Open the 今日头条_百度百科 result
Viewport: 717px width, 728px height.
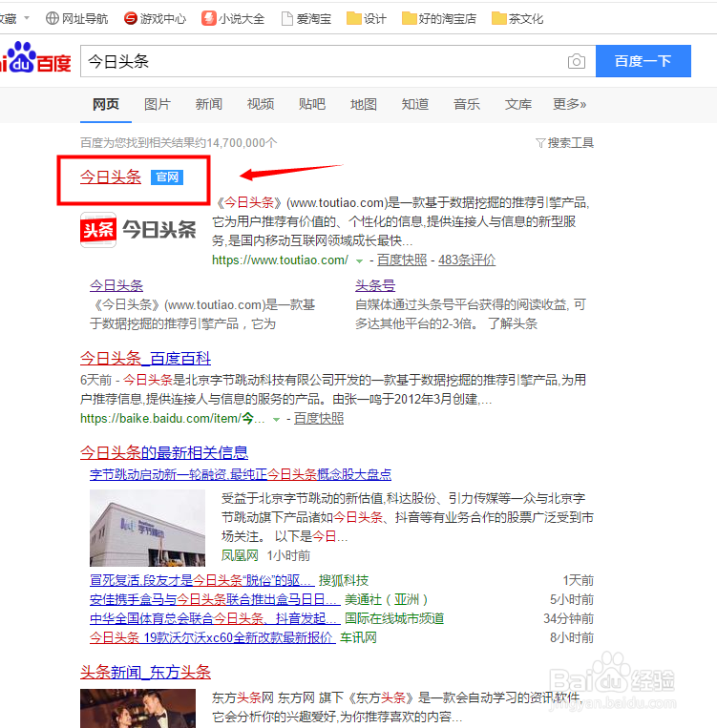pos(145,359)
